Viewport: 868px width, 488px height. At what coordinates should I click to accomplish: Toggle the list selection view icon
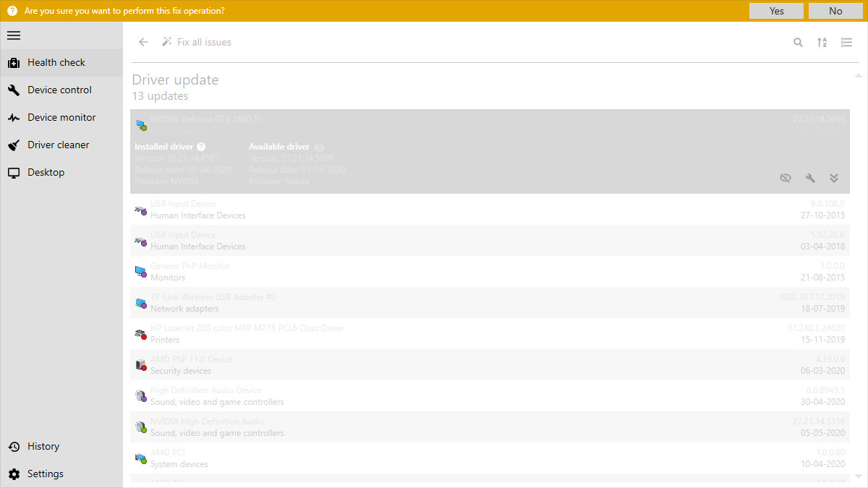(846, 42)
